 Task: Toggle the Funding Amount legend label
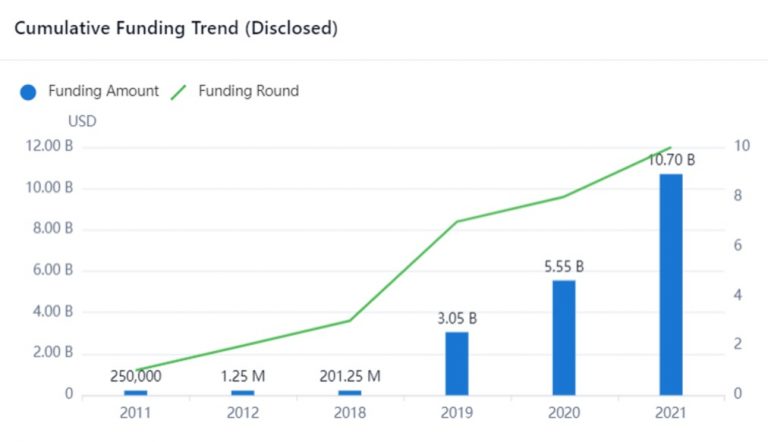(x=103, y=91)
